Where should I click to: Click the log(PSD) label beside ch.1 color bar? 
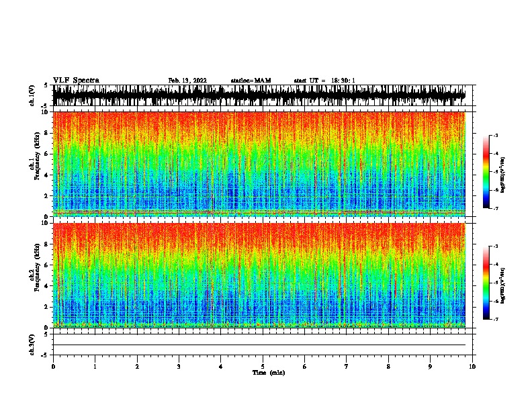[503, 175]
